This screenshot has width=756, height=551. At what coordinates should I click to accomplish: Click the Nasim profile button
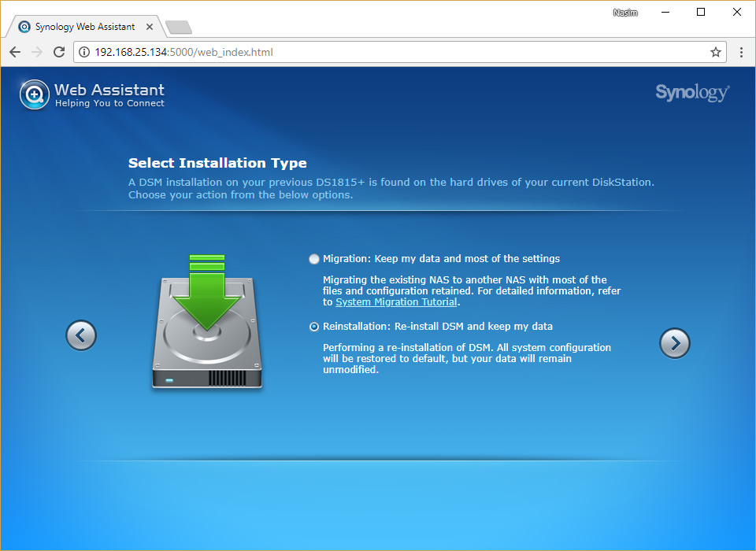(625, 13)
